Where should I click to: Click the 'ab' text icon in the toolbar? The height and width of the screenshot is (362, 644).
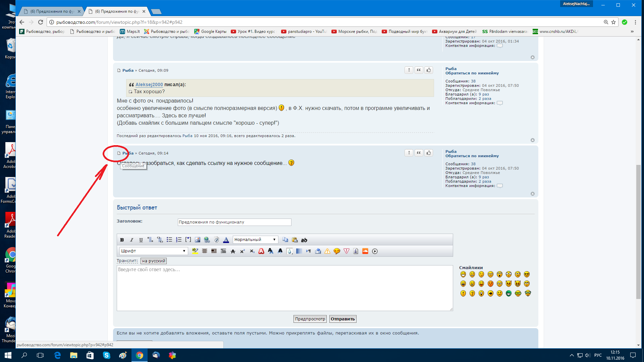(x=304, y=240)
